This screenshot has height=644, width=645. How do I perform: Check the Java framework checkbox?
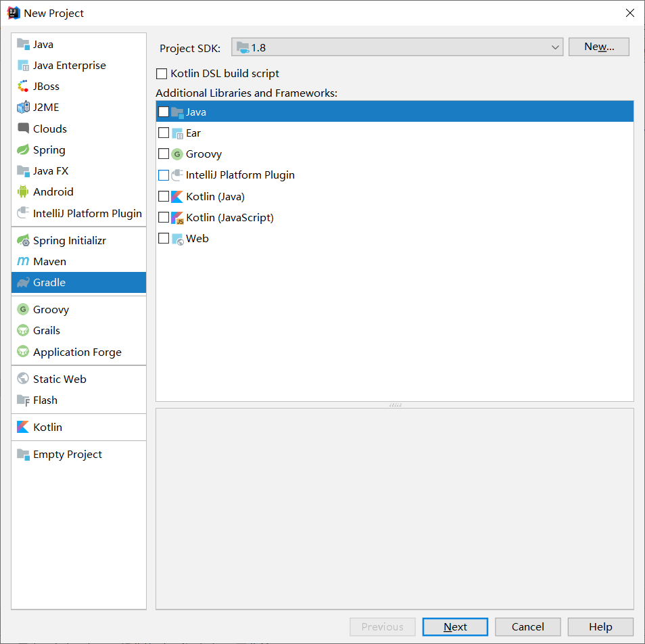coord(164,112)
